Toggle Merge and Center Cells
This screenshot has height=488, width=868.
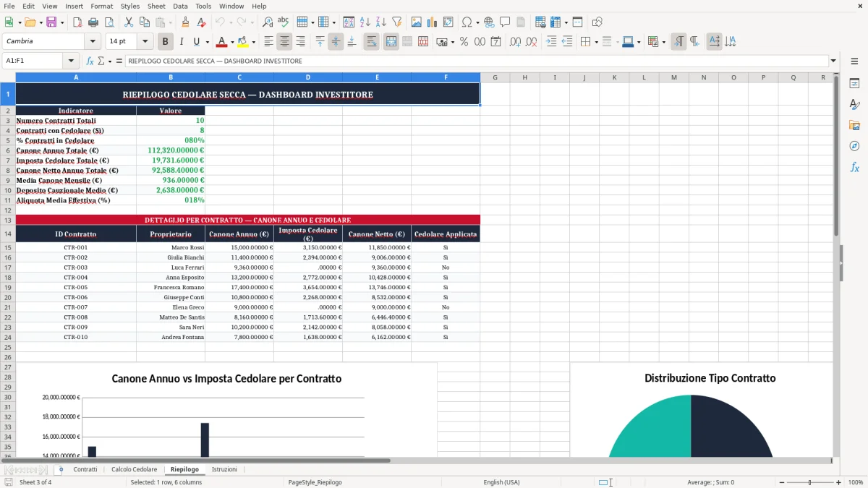pos(391,42)
